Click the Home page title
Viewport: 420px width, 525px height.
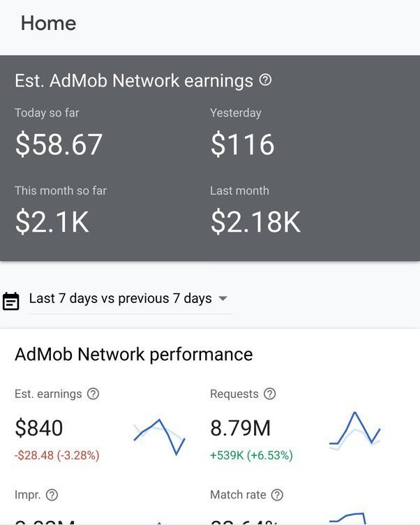pyautogui.click(x=48, y=23)
